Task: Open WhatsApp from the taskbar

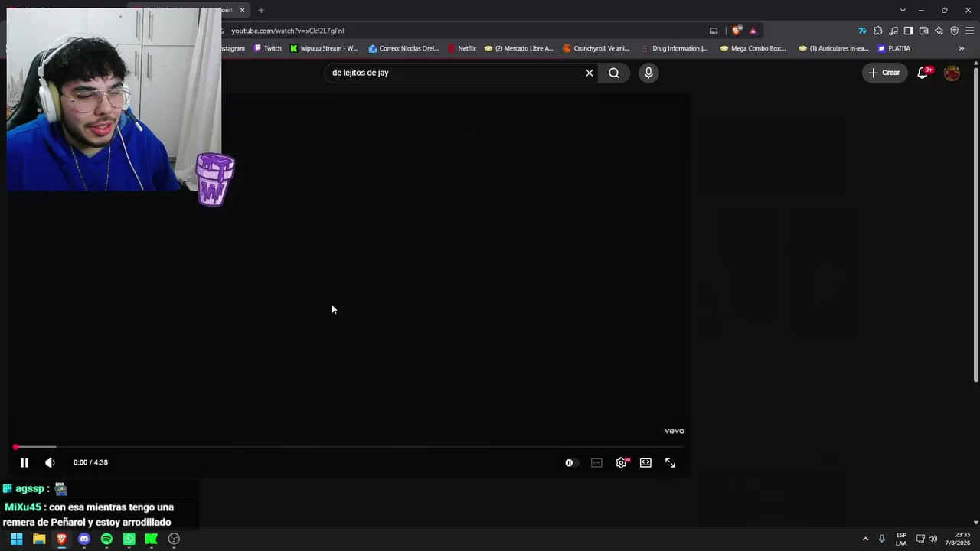Action: (129, 539)
